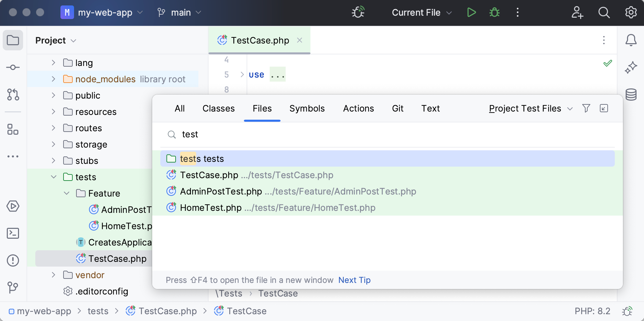This screenshot has height=321, width=644.
Task: Click the Next Tip link
Action: (354, 280)
